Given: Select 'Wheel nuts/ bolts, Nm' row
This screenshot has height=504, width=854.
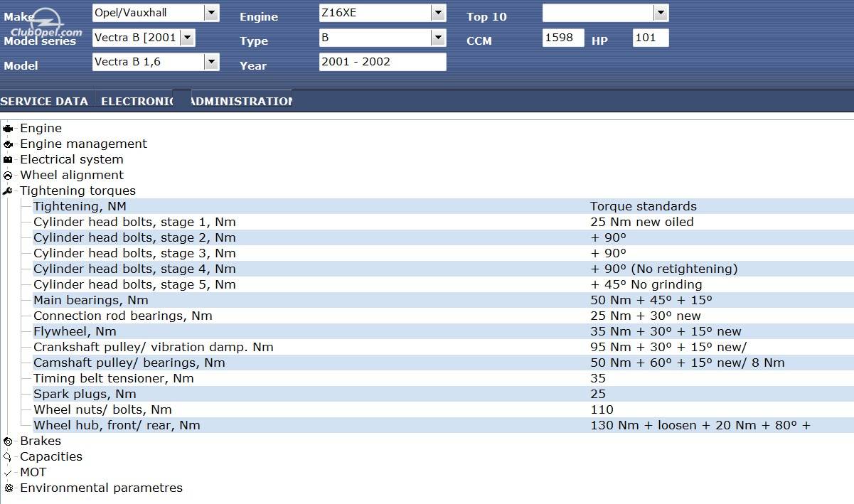Looking at the screenshot, I should pyautogui.click(x=443, y=409).
